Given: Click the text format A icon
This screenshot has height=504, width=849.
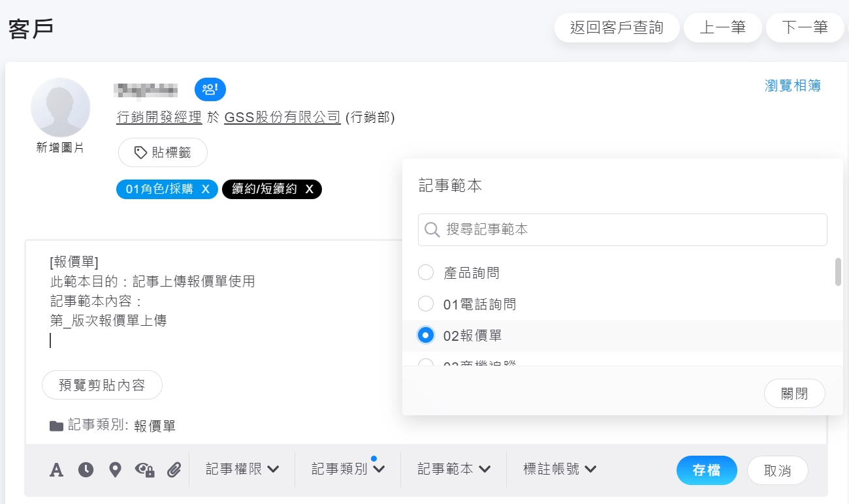Looking at the screenshot, I should point(57,470).
